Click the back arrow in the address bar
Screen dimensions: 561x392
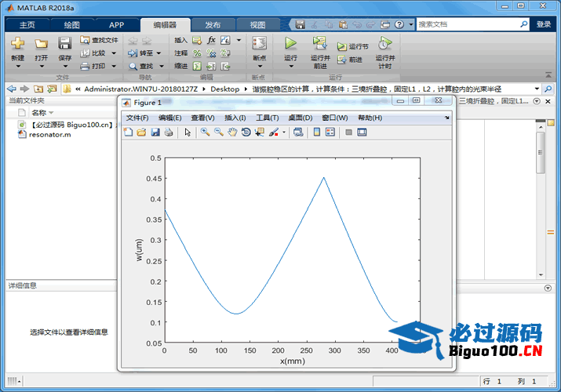12,89
